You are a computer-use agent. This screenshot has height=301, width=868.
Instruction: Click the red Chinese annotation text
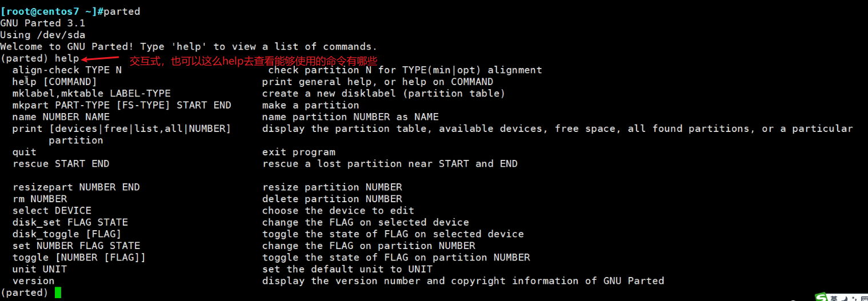(x=253, y=61)
